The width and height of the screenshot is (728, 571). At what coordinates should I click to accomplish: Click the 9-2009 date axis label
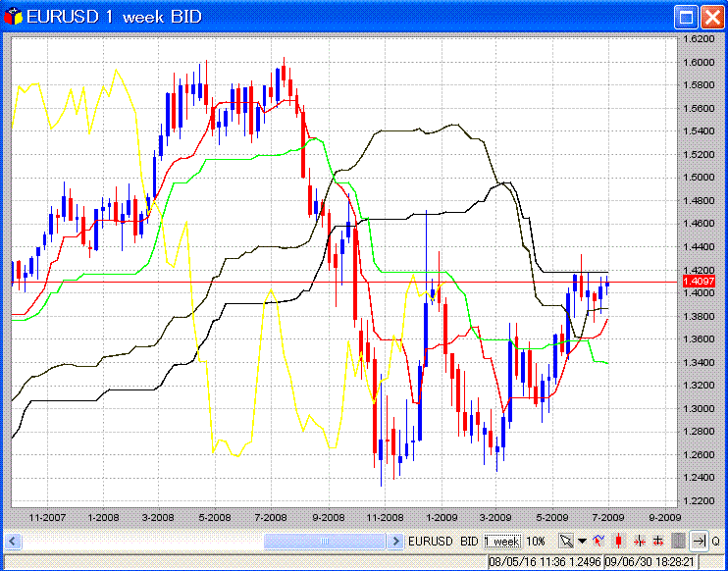tap(665, 517)
